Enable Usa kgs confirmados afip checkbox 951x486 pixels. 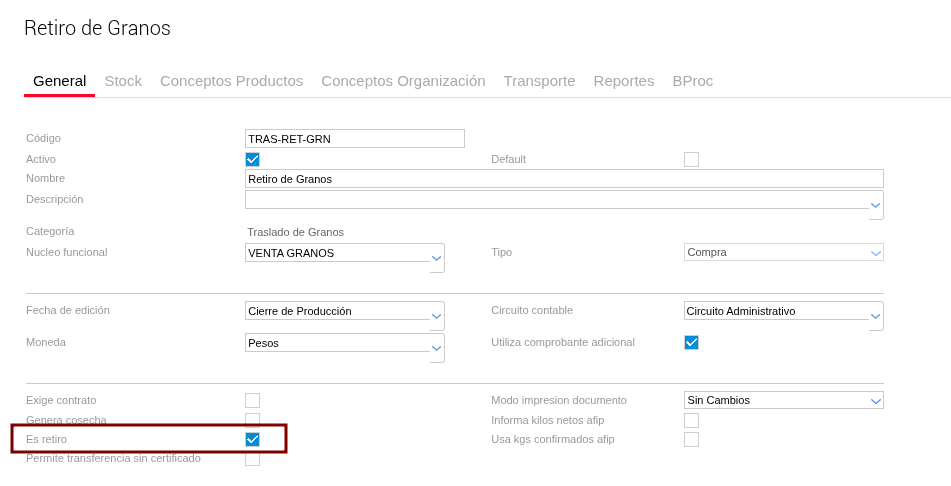(691, 439)
